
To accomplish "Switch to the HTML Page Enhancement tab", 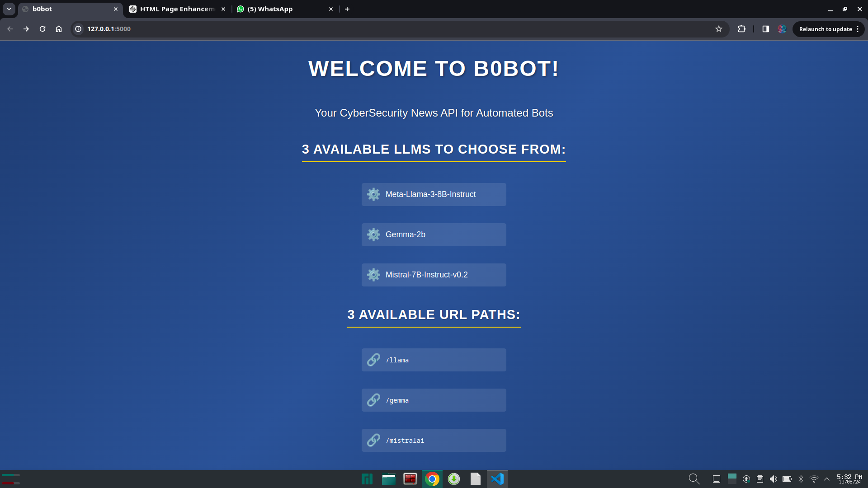I will click(176, 9).
